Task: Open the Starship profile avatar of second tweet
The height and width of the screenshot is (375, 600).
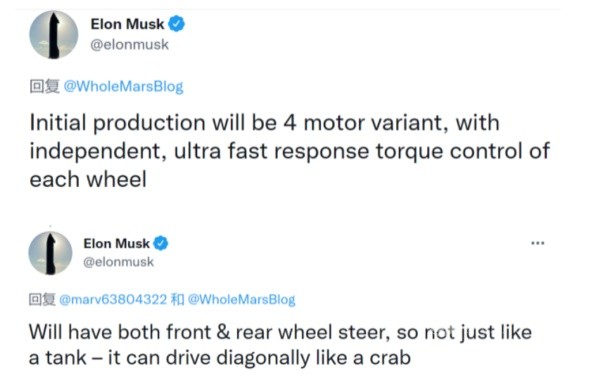Action: (x=50, y=253)
